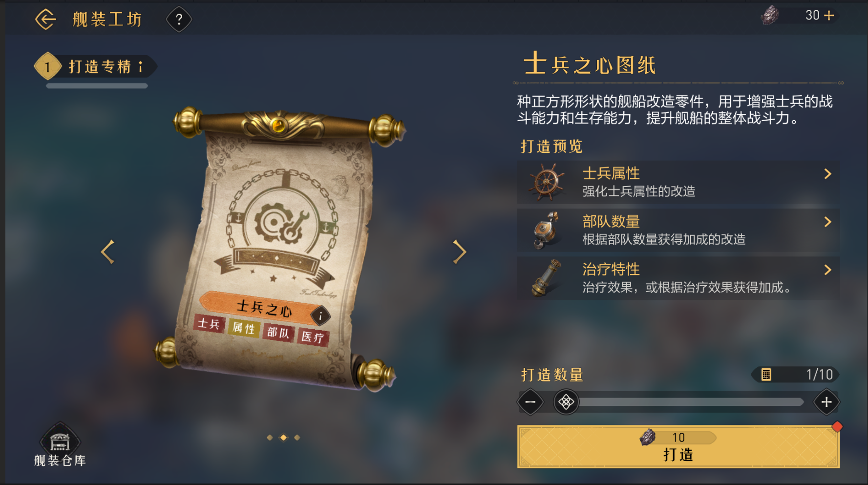Decrease craft quantity with minus button

(530, 402)
